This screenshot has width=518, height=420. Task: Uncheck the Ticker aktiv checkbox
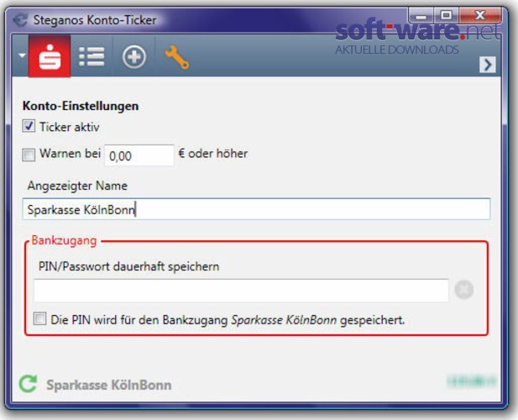point(29,126)
